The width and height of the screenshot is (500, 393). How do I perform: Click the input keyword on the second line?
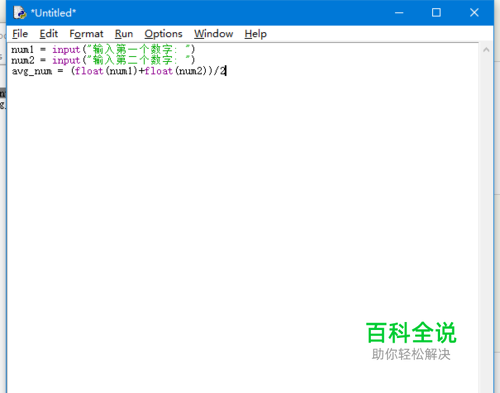[x=66, y=60]
